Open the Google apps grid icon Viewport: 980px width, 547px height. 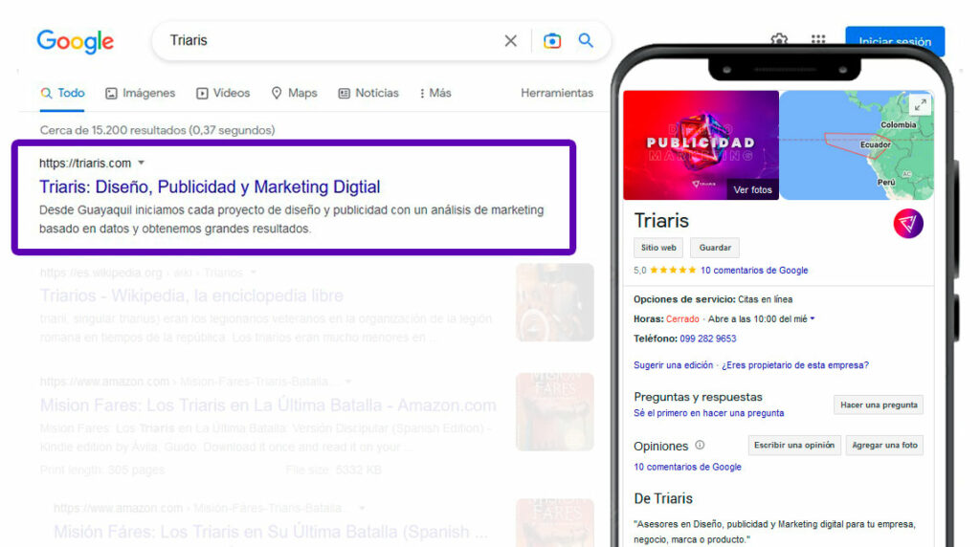click(x=818, y=38)
